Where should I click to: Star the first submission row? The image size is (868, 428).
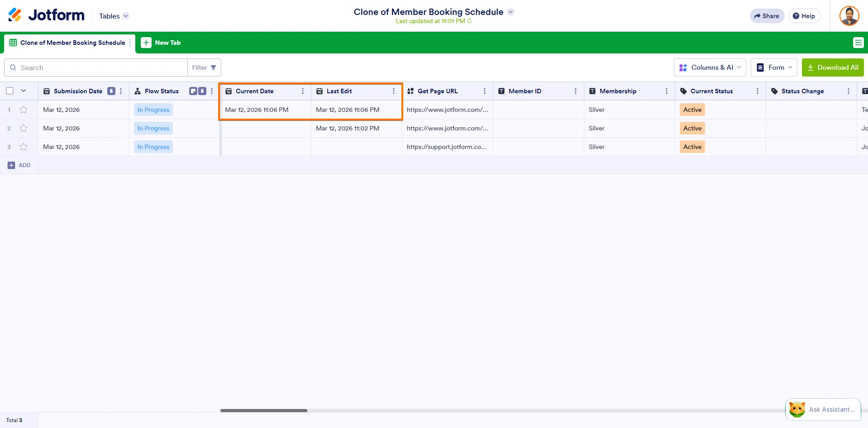[24, 109]
